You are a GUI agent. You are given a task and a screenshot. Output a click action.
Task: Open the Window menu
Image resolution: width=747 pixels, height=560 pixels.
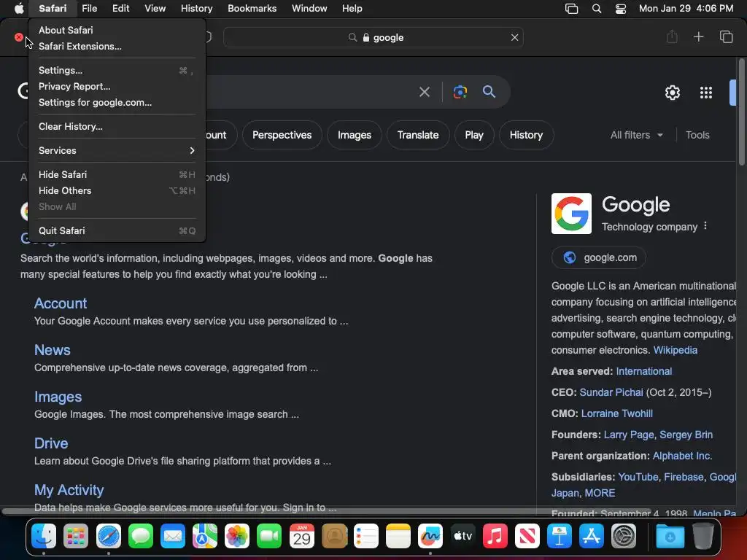[x=309, y=8]
